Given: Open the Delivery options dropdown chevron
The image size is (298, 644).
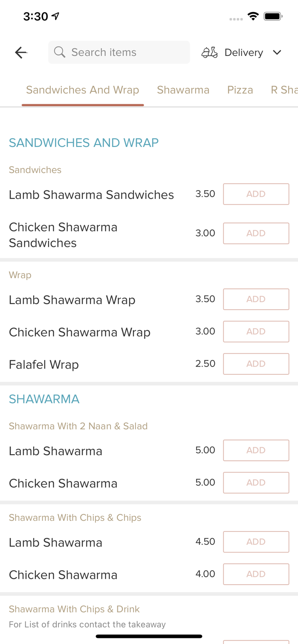Looking at the screenshot, I should [x=277, y=52].
